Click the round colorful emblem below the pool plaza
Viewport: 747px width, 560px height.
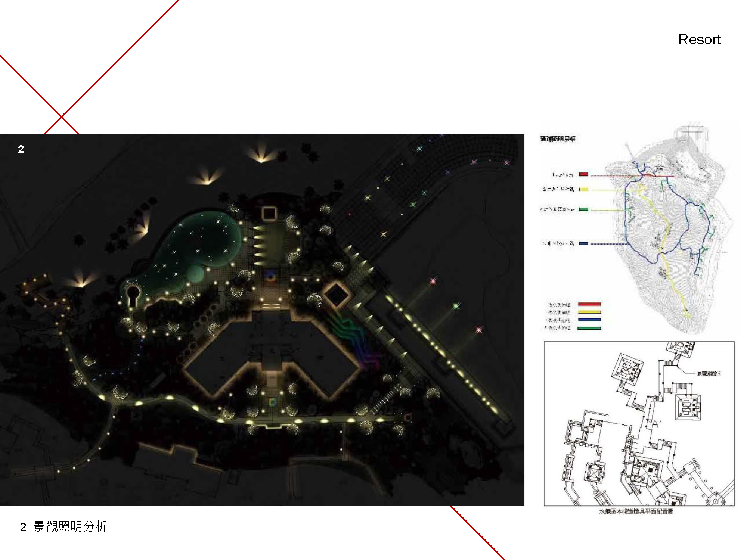270,276
